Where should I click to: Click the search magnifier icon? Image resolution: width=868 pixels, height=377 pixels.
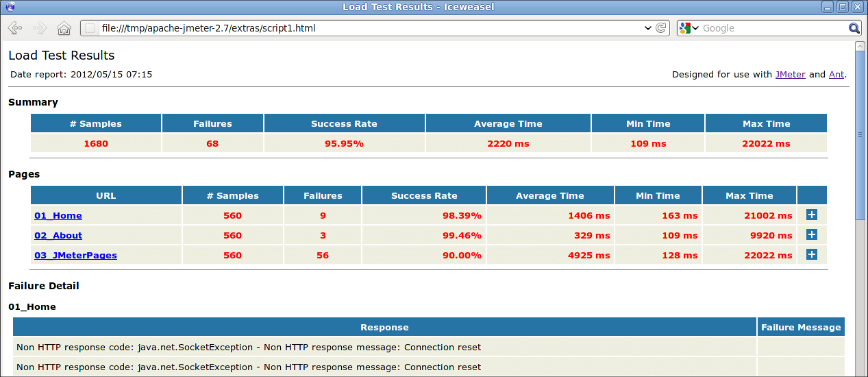(x=854, y=28)
